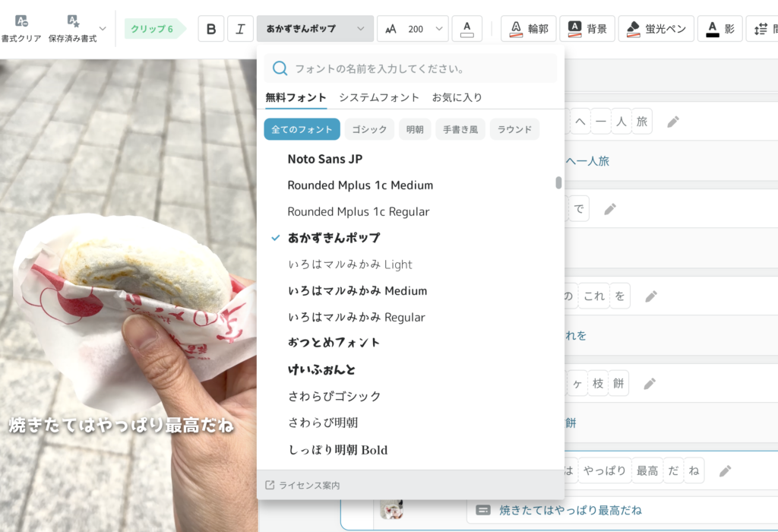Open the font size 200 dropdown
The width and height of the screenshot is (778, 532).
414,27
